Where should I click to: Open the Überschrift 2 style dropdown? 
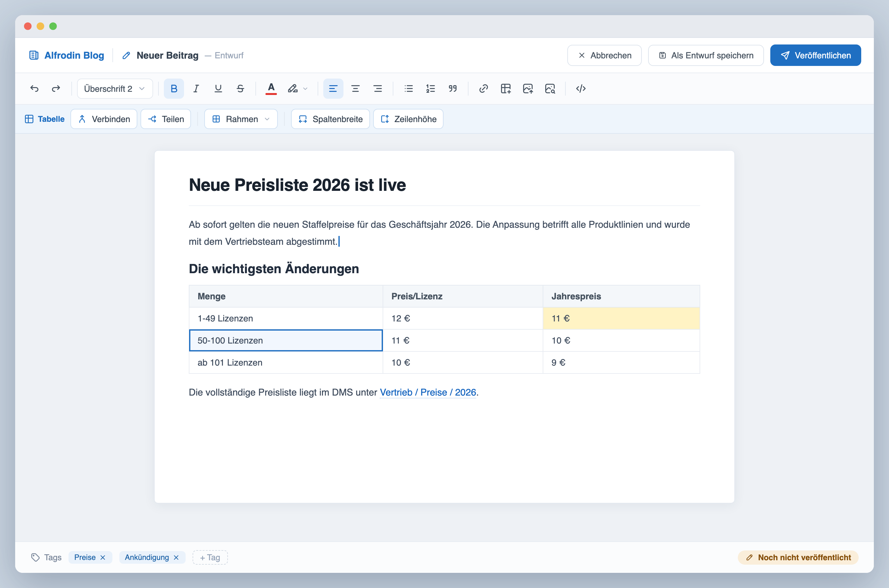tap(115, 89)
